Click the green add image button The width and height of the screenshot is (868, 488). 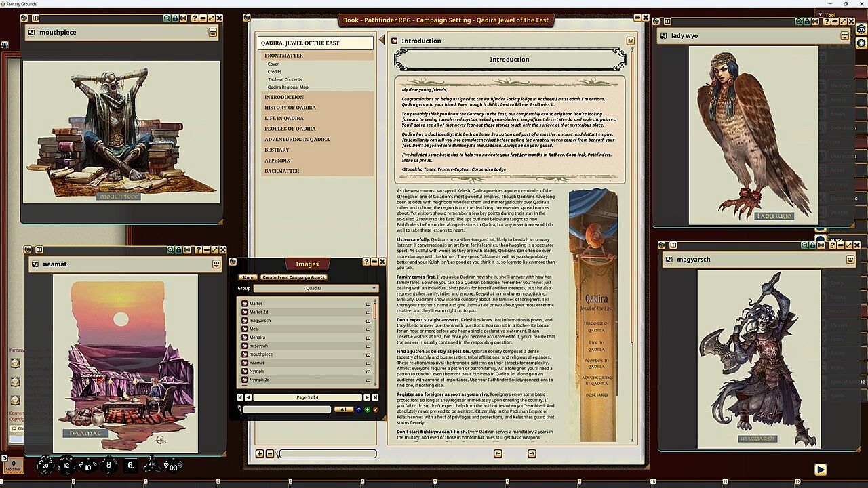click(367, 409)
